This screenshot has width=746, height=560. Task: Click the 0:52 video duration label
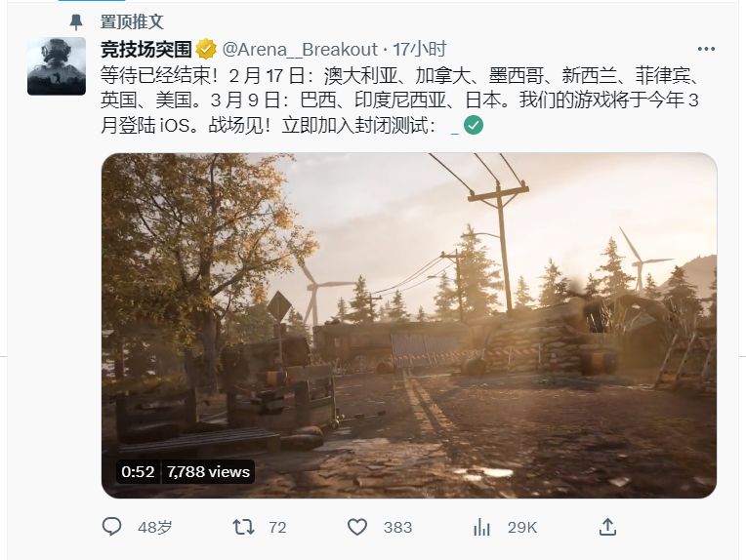coord(138,471)
